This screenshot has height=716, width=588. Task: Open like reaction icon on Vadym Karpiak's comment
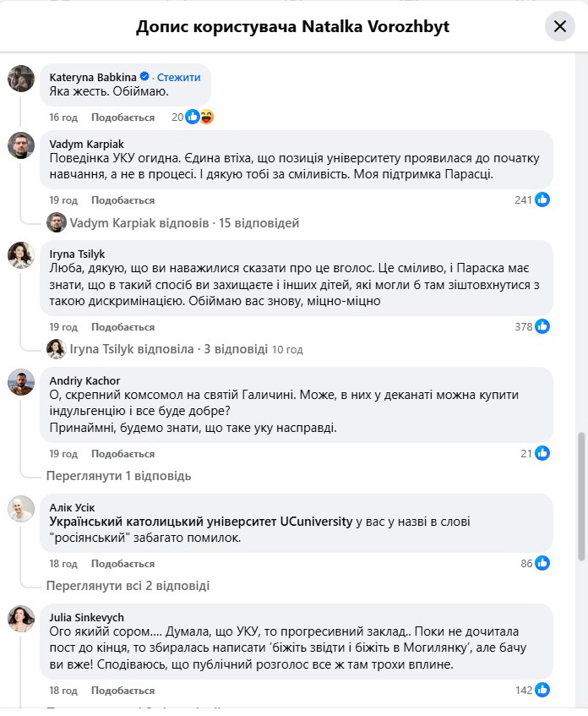(542, 200)
